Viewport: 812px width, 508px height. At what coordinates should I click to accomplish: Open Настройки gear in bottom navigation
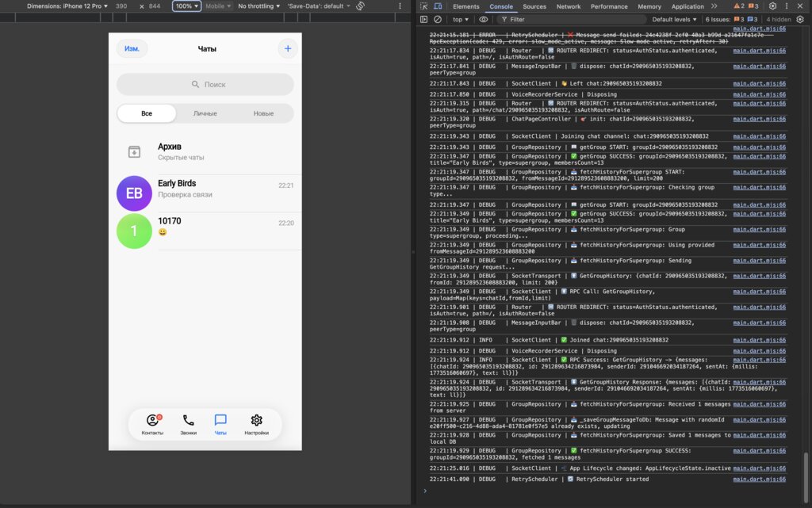pyautogui.click(x=256, y=424)
